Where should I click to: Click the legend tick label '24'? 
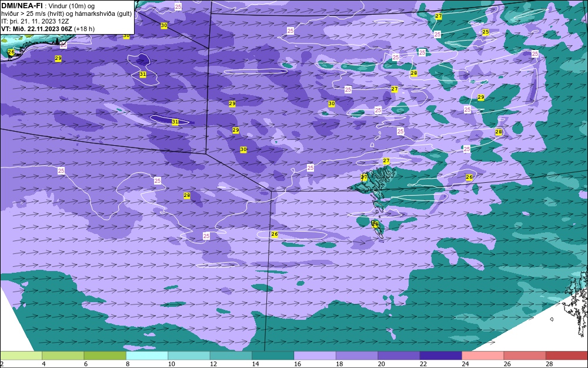pos(465,364)
